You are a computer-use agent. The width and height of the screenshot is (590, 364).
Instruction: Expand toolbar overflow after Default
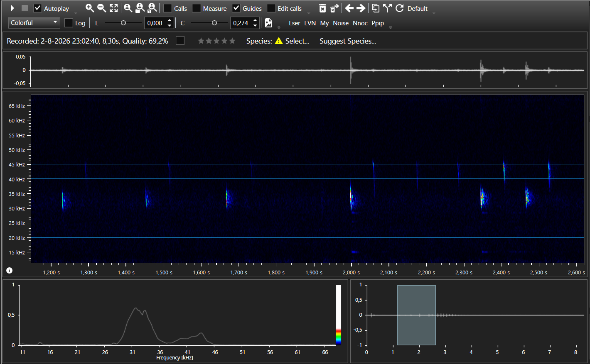[x=434, y=12]
